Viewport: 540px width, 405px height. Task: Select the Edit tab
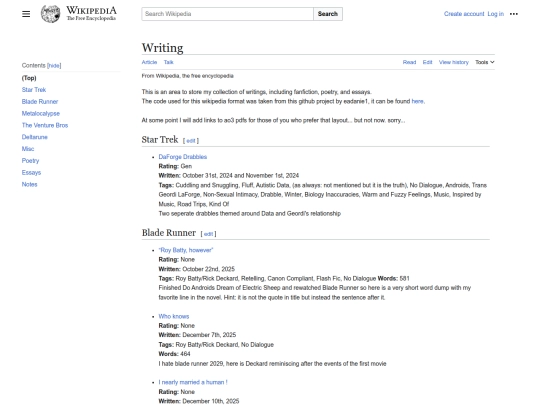click(427, 62)
